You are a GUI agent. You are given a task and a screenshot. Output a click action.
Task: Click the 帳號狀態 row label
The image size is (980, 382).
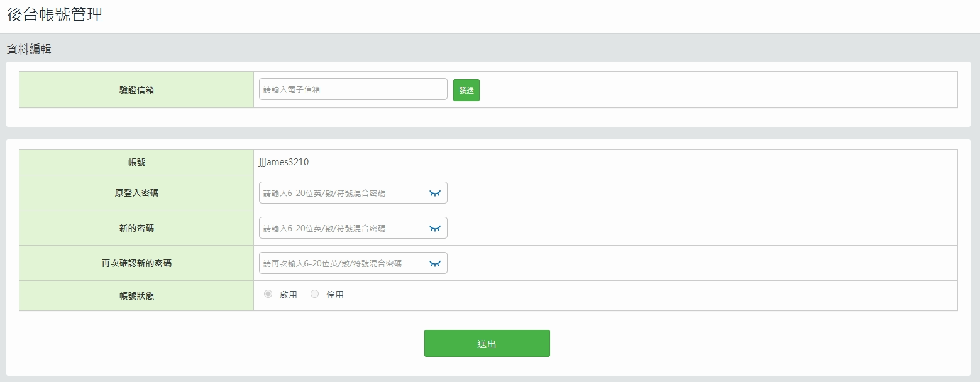point(136,295)
